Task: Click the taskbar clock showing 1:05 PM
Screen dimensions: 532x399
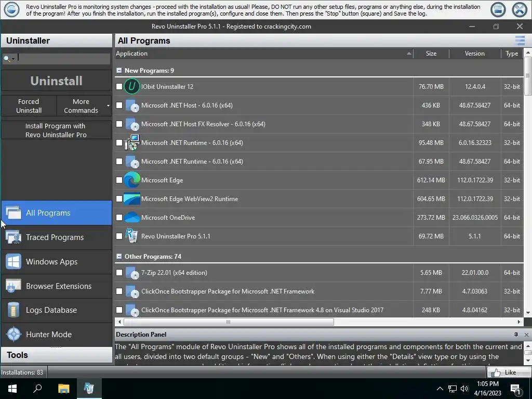Action: (487, 389)
